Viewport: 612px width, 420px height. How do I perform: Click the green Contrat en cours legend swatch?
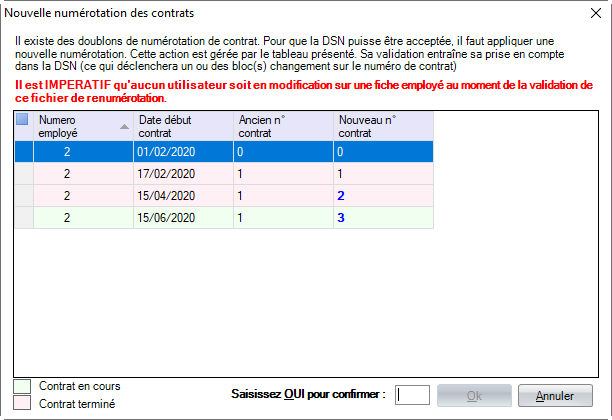pyautogui.click(x=22, y=386)
